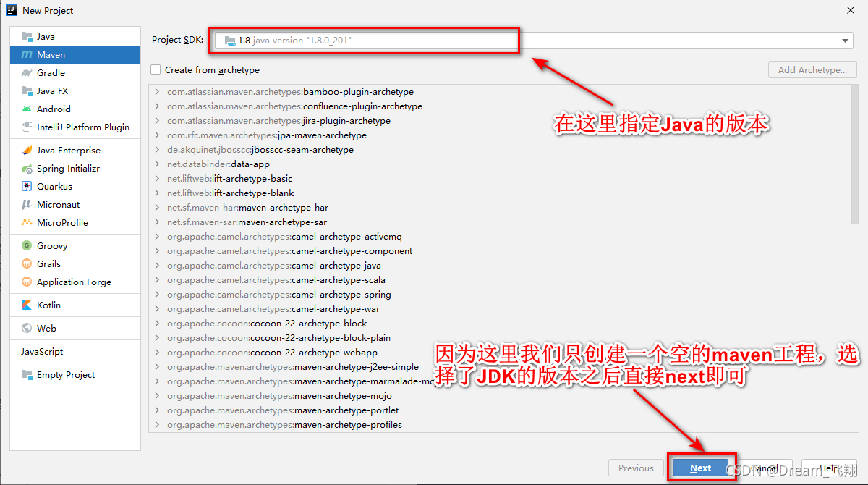Viewport: 868px width, 485px height.
Task: Click the Java Enterprise icon
Action: click(x=27, y=150)
